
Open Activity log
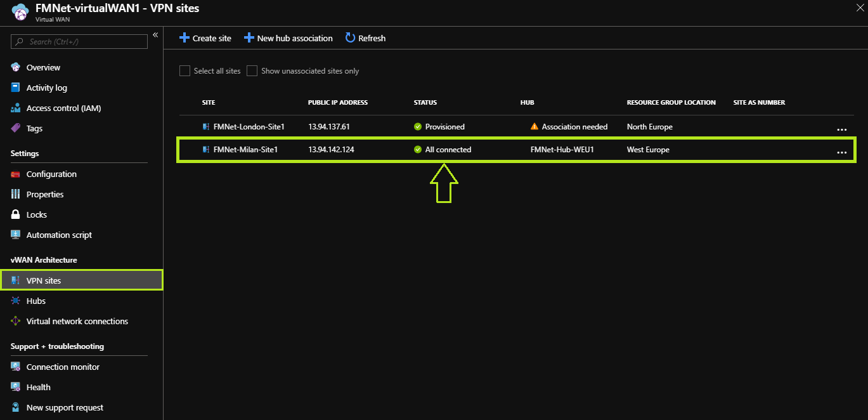47,88
